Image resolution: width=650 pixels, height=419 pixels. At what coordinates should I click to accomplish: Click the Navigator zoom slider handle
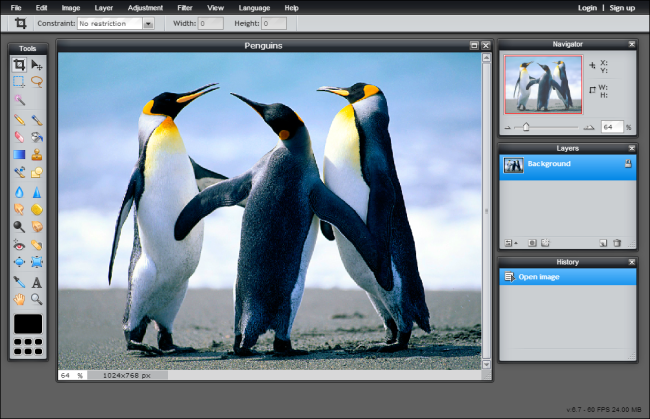[x=527, y=127]
